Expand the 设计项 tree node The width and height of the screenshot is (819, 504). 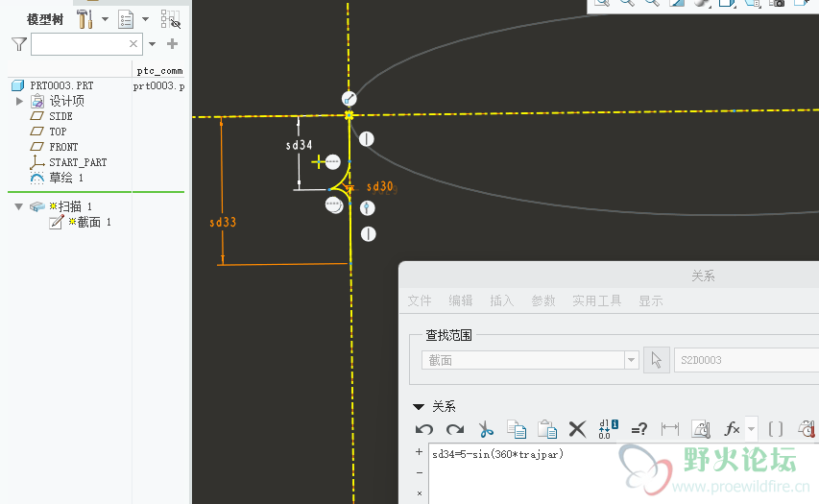point(19,101)
